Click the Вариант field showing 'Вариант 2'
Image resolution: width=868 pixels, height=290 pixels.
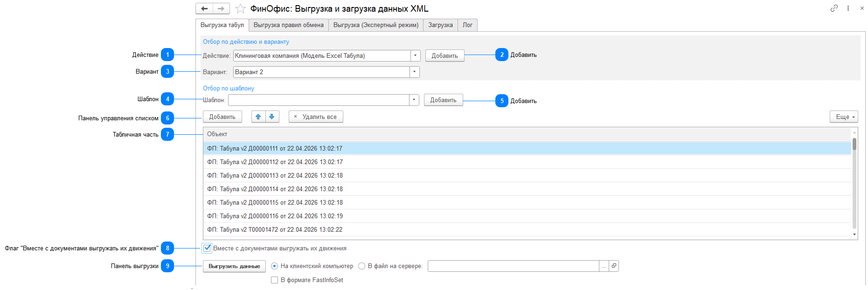(x=321, y=72)
